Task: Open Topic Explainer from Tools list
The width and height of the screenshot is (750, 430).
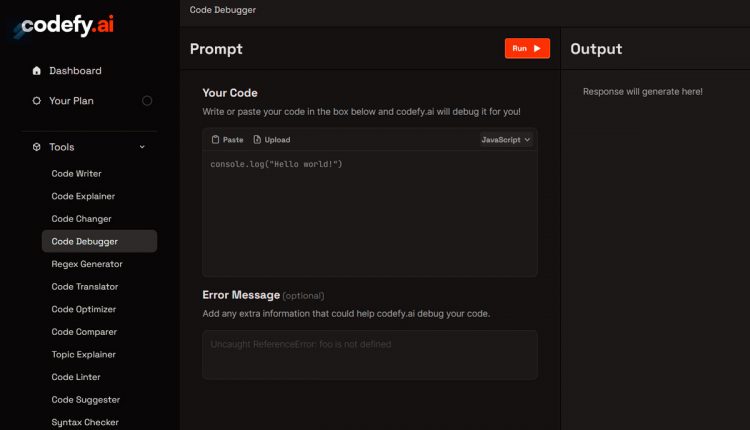Action: pyautogui.click(x=84, y=354)
